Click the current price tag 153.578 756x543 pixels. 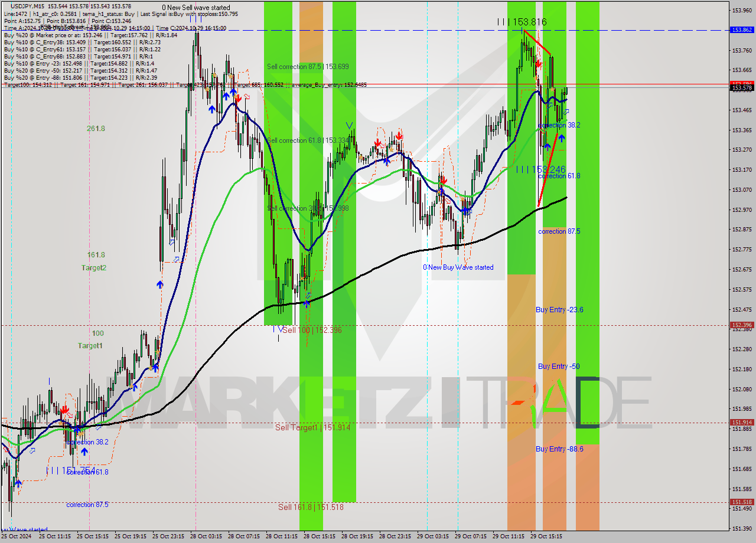[x=742, y=87]
